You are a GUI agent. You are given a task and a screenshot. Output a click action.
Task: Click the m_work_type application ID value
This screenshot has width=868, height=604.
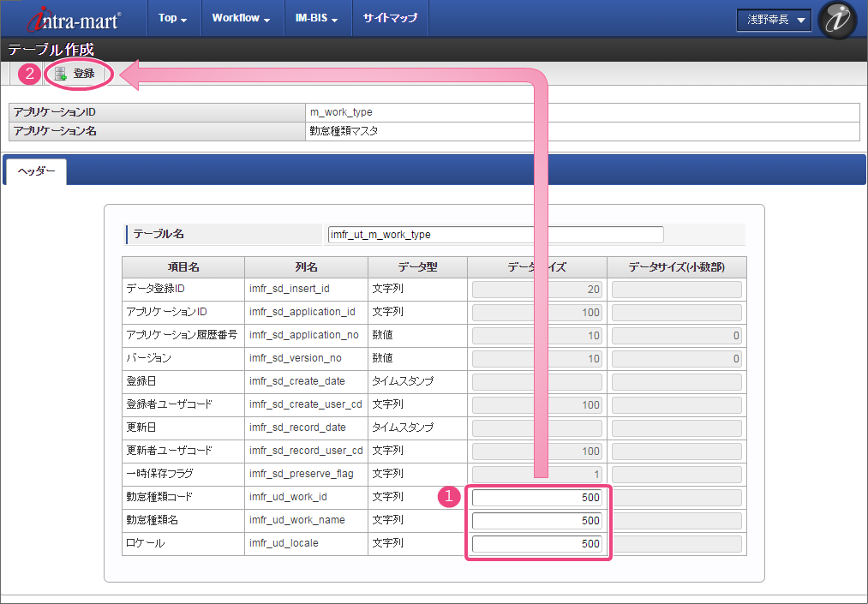pyautogui.click(x=341, y=112)
